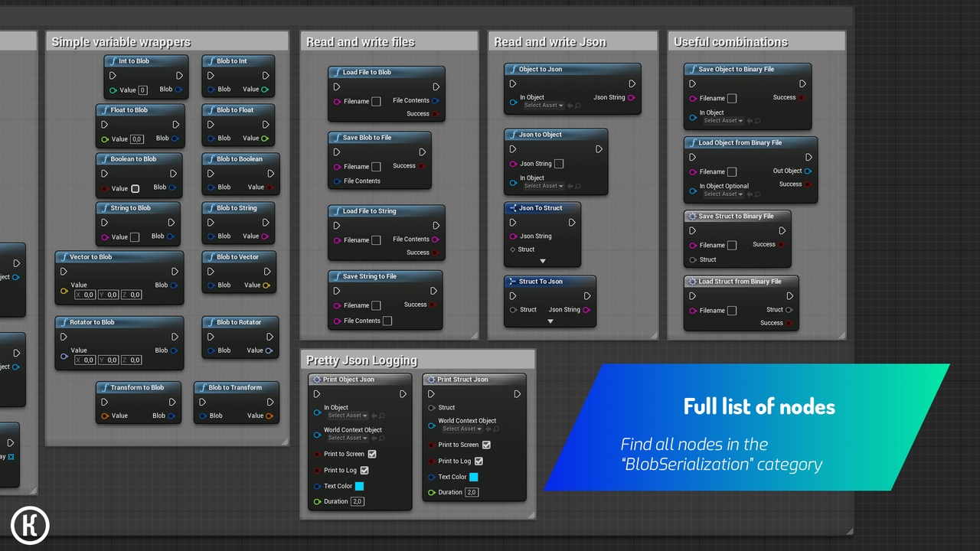Open Text Color swatch on Print Object Json

(x=359, y=486)
